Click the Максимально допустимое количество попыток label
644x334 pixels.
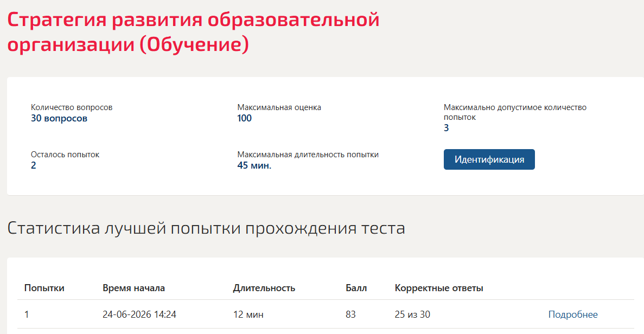tap(515, 112)
